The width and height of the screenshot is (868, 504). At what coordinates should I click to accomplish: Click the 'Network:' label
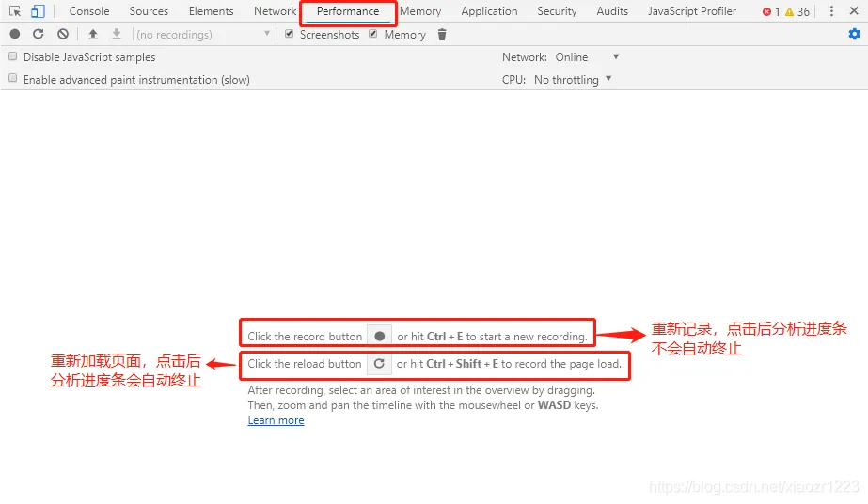click(524, 57)
